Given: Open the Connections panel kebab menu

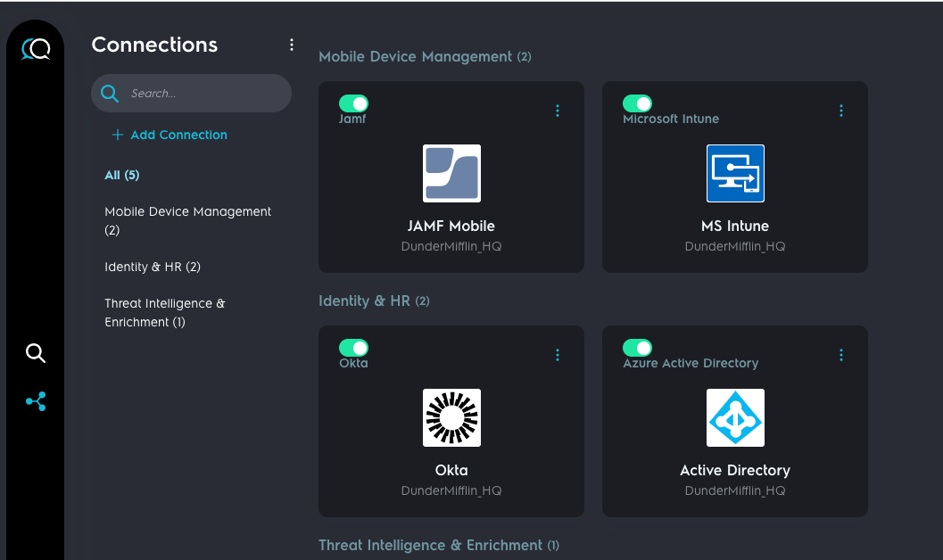Looking at the screenshot, I should [x=292, y=45].
